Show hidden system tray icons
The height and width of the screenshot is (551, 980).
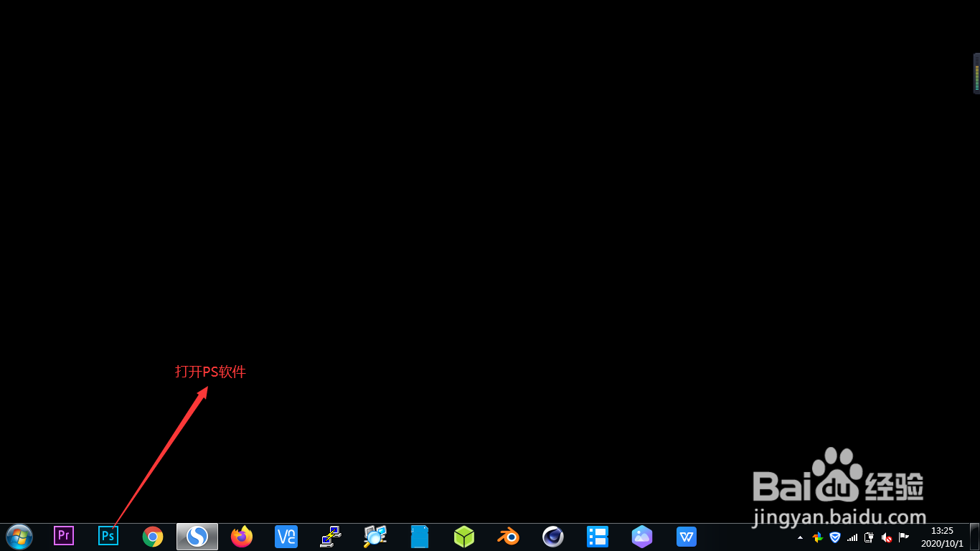pyautogui.click(x=801, y=537)
